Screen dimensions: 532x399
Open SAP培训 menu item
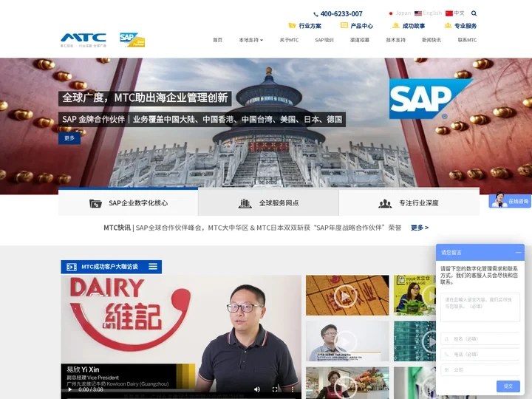coord(324,40)
